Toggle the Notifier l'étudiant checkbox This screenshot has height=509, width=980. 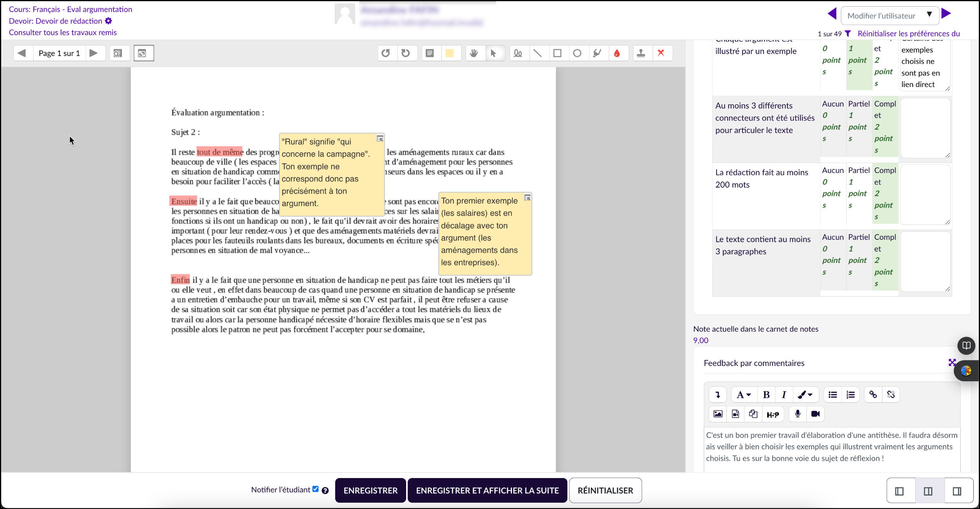316,489
